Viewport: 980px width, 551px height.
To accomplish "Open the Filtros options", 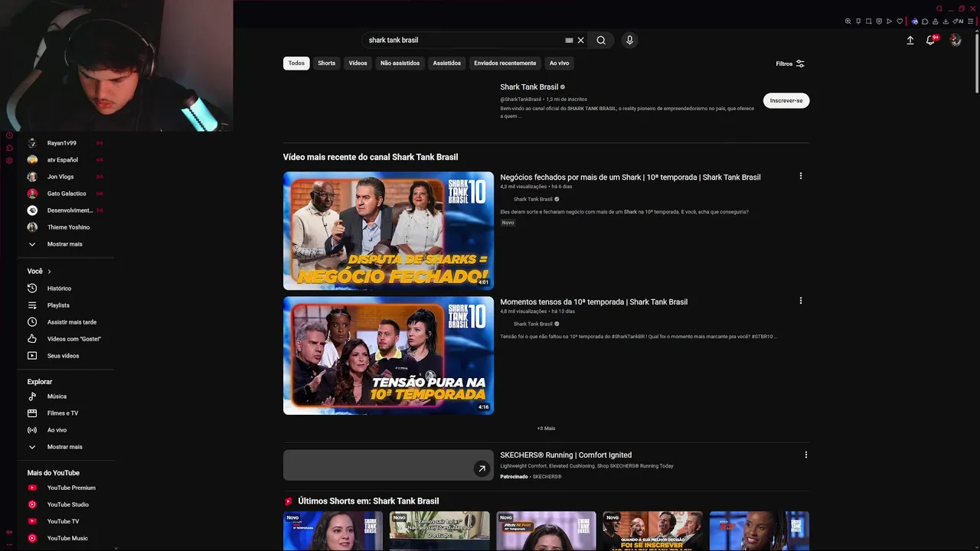I will 790,64.
